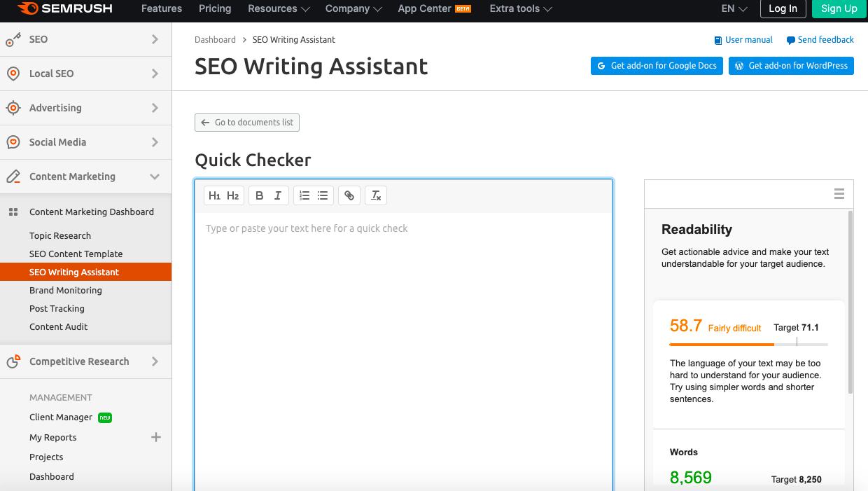Open App Center in top navigation
868x491 pixels.
[x=434, y=8]
